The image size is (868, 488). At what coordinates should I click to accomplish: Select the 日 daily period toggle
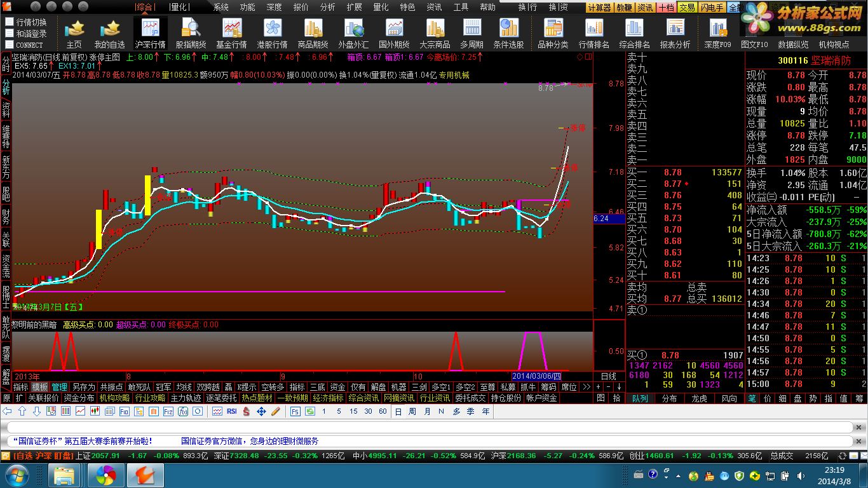398,412
